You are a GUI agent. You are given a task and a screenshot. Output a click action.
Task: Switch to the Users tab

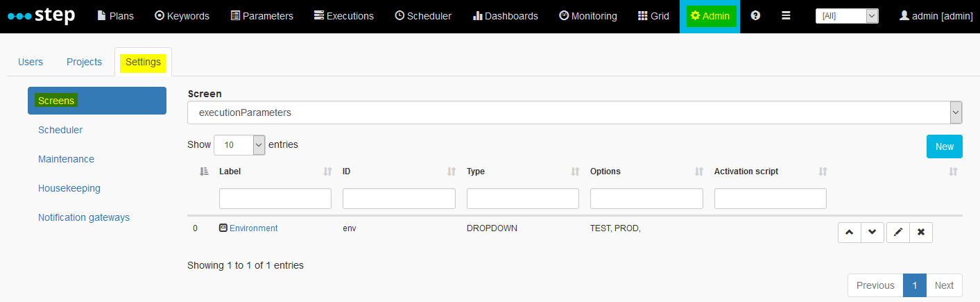31,62
